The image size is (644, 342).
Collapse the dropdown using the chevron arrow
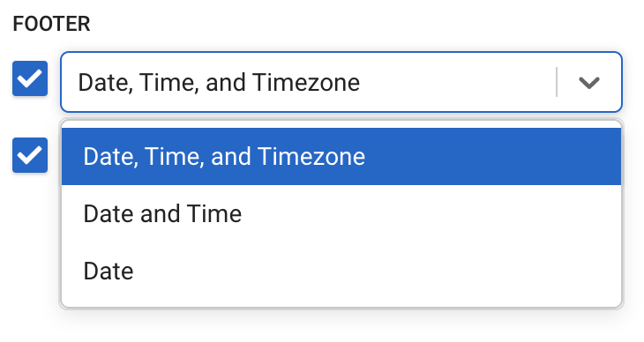tap(589, 83)
